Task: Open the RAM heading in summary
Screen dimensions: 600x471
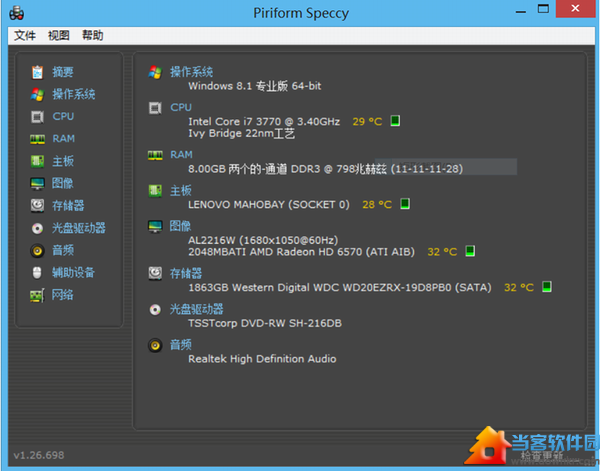Action: (181, 155)
